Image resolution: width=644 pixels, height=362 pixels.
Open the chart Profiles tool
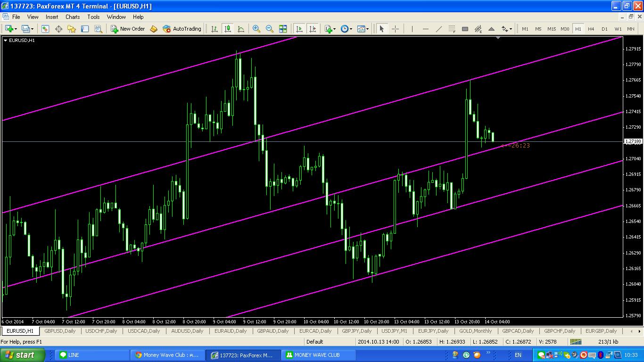[x=25, y=29]
